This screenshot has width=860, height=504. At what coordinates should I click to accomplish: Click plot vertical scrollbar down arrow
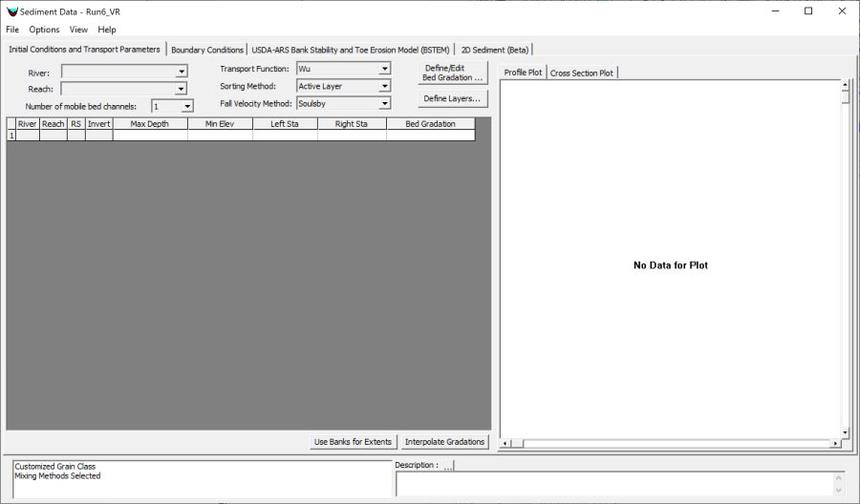(x=845, y=433)
